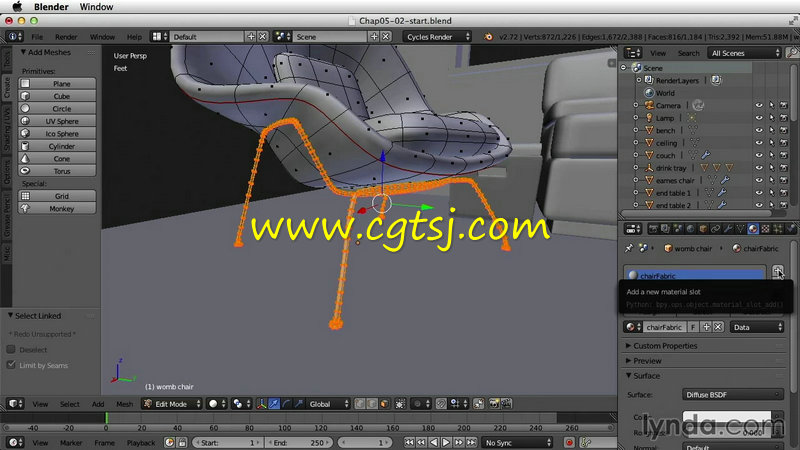Open the Edit Mode dropdown

(172, 404)
